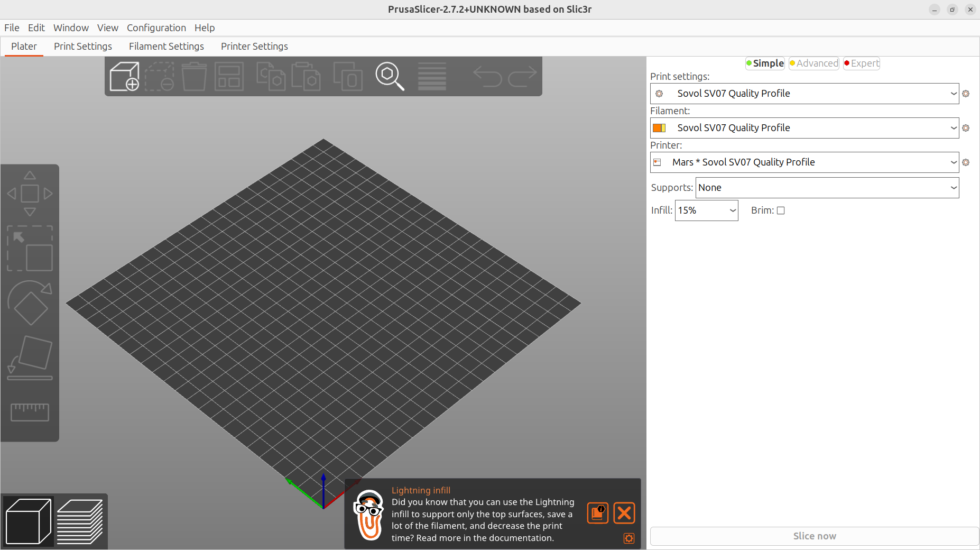Close the Lightning infill hint notification
980x550 pixels.
pyautogui.click(x=624, y=513)
